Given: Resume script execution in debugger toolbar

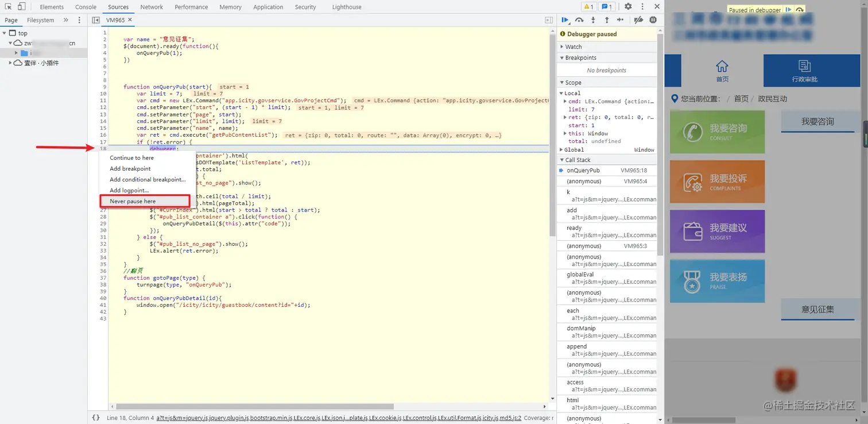Looking at the screenshot, I should click(x=565, y=20).
